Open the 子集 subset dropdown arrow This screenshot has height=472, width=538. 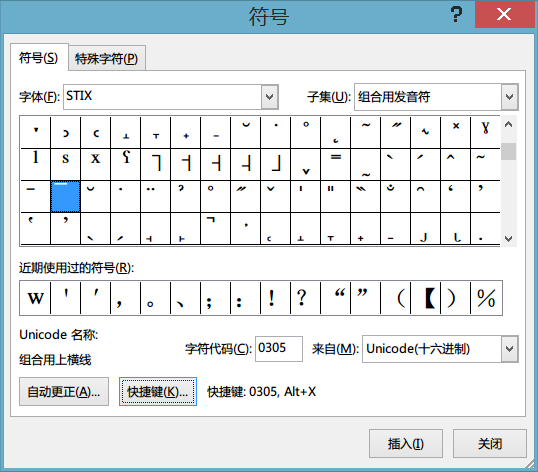(509, 97)
